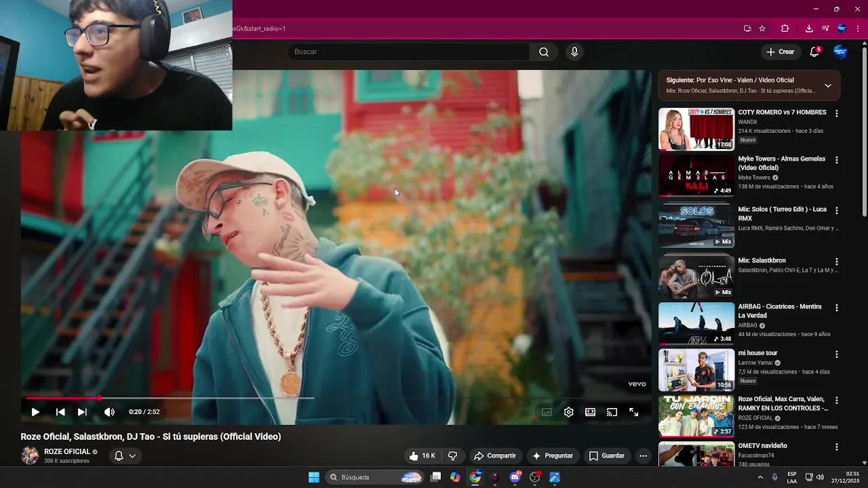Image resolution: width=868 pixels, height=488 pixels.
Task: Open Task View on taskbar
Action: [436, 477]
